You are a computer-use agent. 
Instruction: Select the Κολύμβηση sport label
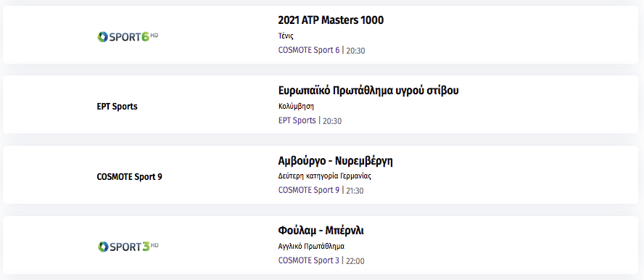click(x=296, y=107)
